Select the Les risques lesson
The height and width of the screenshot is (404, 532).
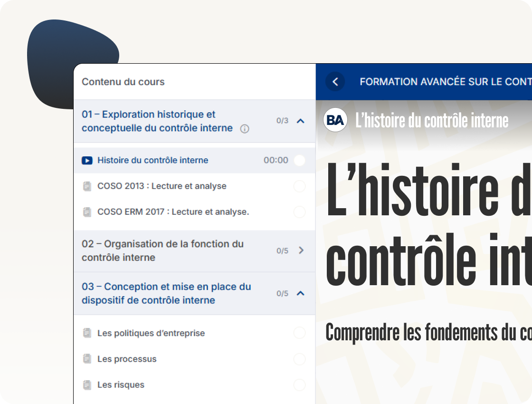click(x=121, y=385)
